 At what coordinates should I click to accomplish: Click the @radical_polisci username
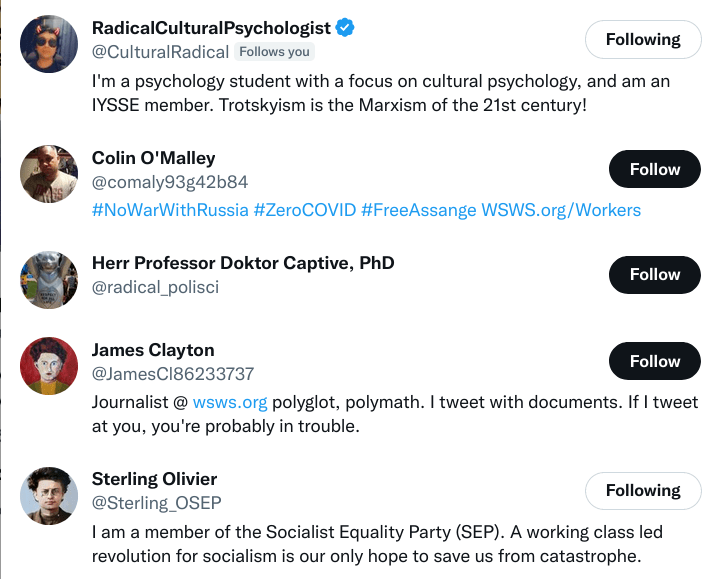[x=155, y=287]
